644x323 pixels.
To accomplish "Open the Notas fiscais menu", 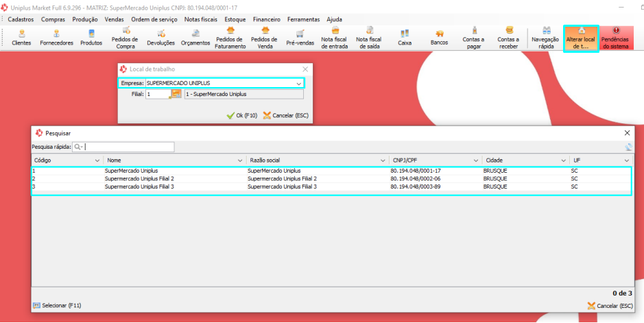I will [201, 19].
